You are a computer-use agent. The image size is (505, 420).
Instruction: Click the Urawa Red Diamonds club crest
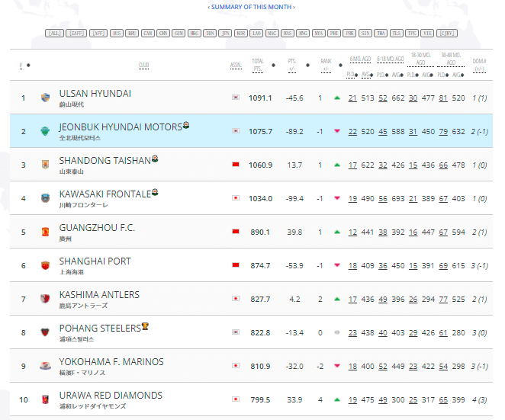tap(46, 399)
